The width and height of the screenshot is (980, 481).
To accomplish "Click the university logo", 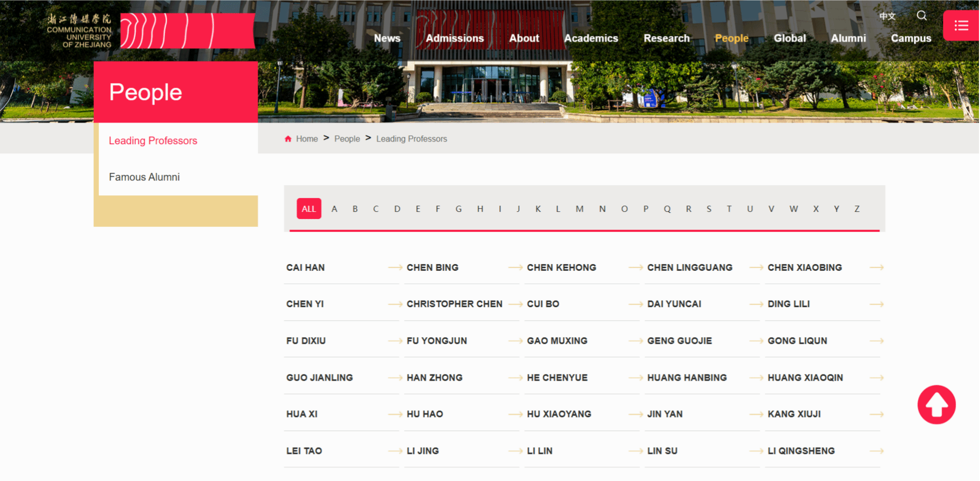I will tap(79, 32).
